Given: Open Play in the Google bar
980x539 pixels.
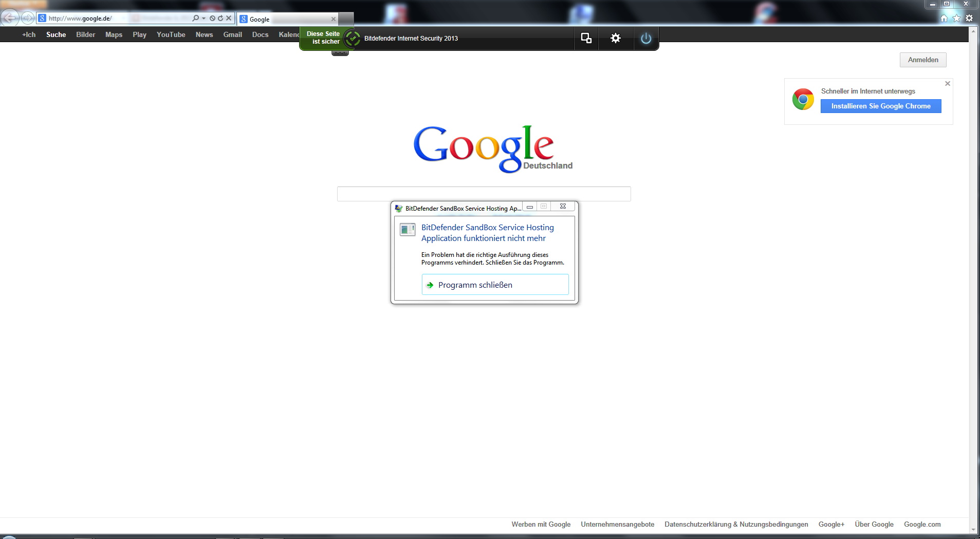Looking at the screenshot, I should (139, 34).
